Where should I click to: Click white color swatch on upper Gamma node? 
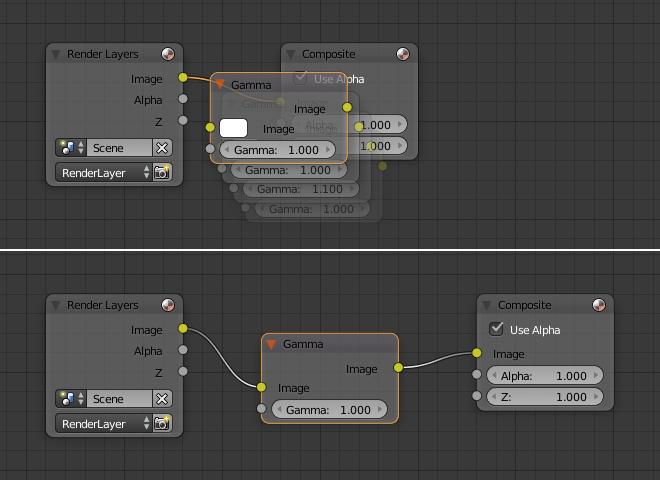pyautogui.click(x=234, y=128)
